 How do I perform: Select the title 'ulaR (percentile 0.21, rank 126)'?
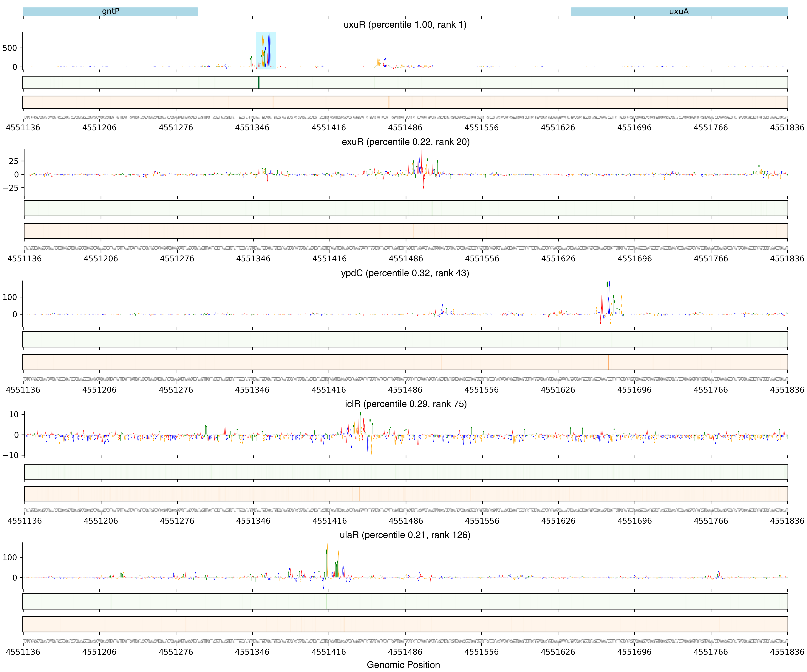point(405,535)
